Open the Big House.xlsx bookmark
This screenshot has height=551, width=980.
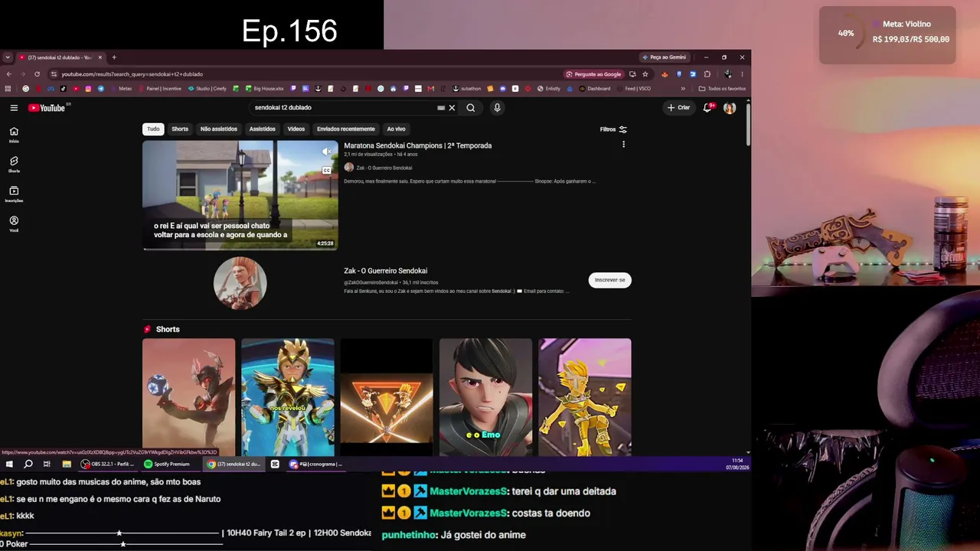point(263,89)
